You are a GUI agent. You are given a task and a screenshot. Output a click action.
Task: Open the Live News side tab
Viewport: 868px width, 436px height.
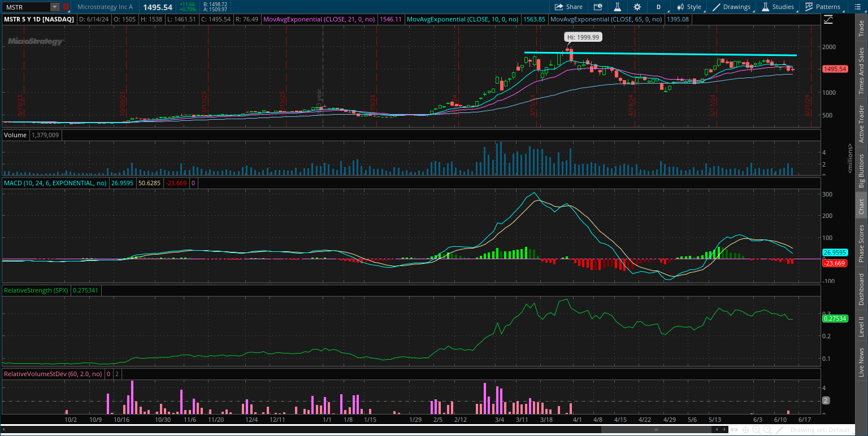pyautogui.click(x=861, y=363)
